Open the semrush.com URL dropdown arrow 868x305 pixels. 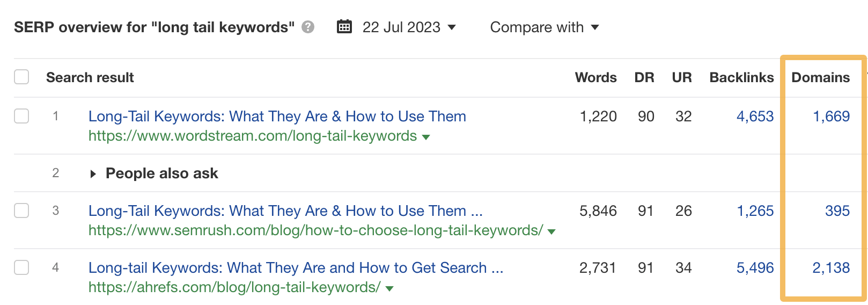[x=551, y=231]
